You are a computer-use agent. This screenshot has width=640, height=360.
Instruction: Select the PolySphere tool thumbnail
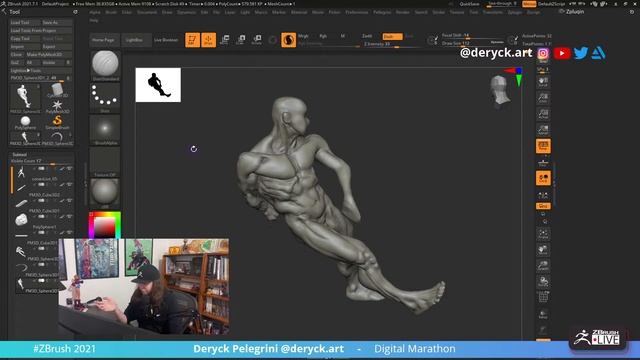(x=25, y=122)
